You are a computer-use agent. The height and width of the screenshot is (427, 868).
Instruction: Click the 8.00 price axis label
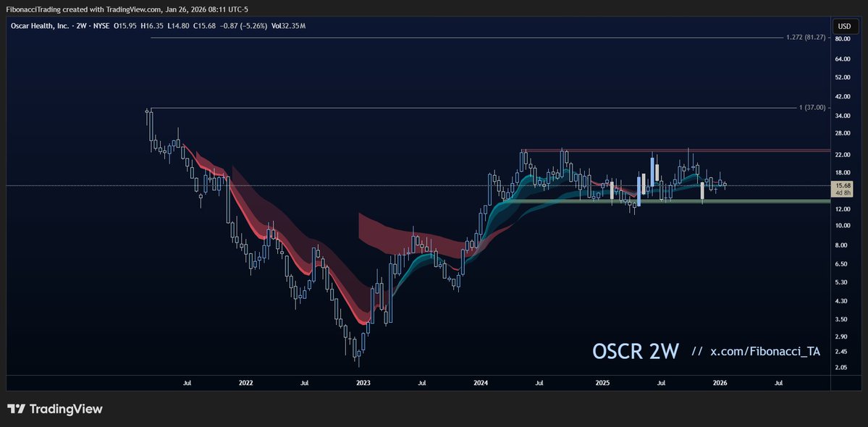click(x=843, y=245)
